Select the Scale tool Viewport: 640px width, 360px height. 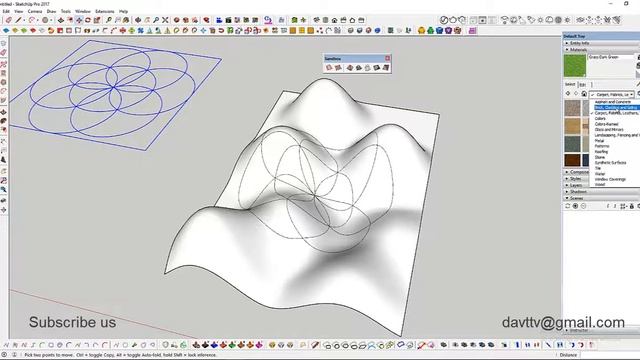click(97, 20)
